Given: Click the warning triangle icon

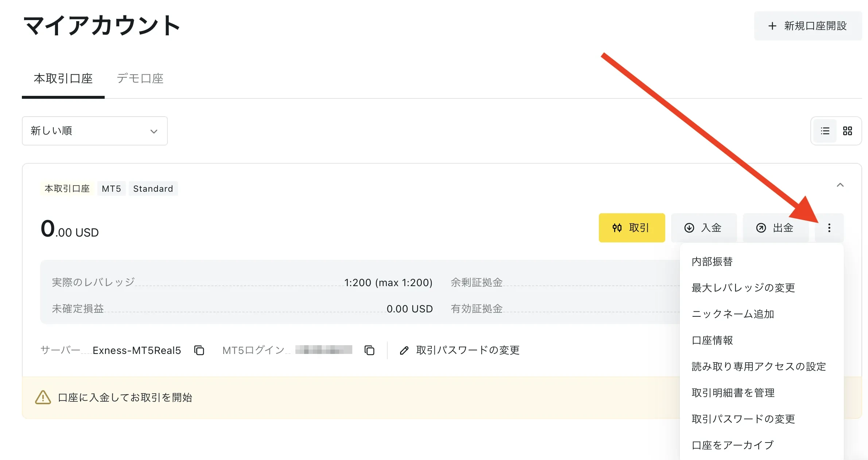Looking at the screenshot, I should pos(43,397).
